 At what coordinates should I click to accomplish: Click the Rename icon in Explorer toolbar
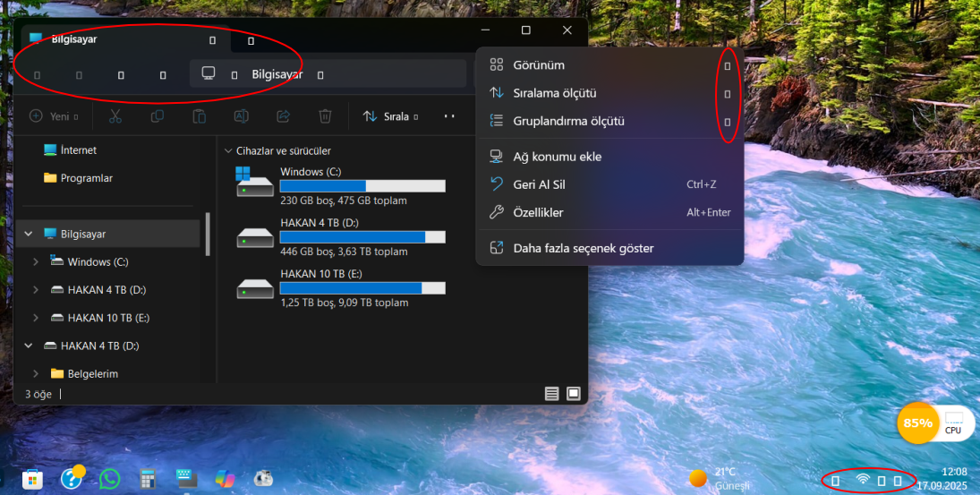click(x=242, y=116)
